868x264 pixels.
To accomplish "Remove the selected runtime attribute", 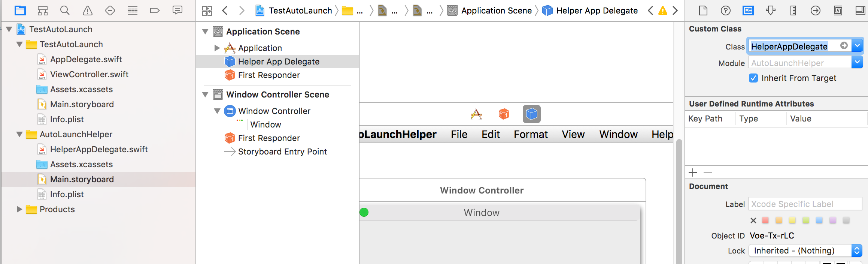I will [x=708, y=172].
